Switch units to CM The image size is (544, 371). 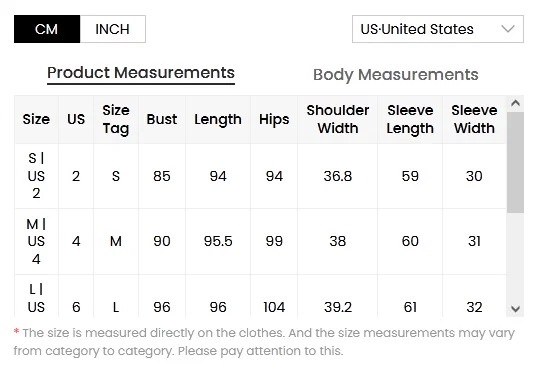(x=47, y=29)
